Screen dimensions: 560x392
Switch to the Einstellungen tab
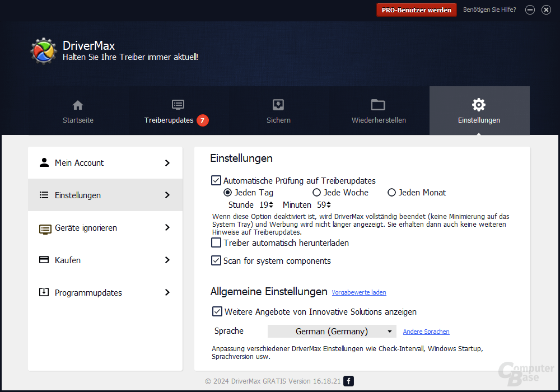click(x=479, y=111)
